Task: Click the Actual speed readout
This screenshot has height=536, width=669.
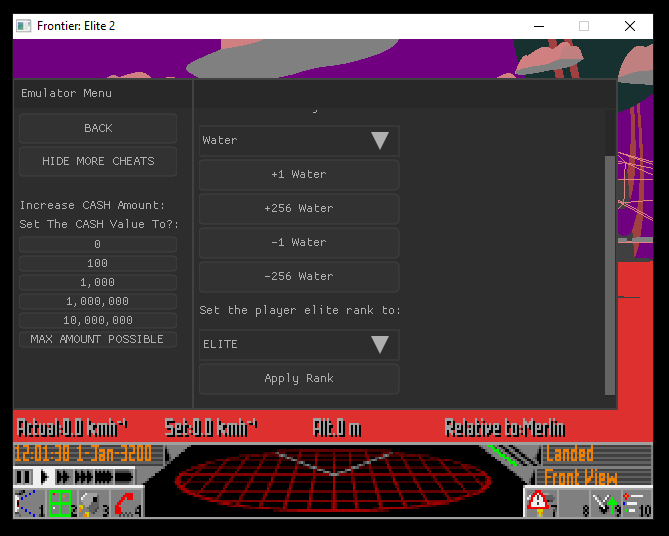Action: (72, 428)
